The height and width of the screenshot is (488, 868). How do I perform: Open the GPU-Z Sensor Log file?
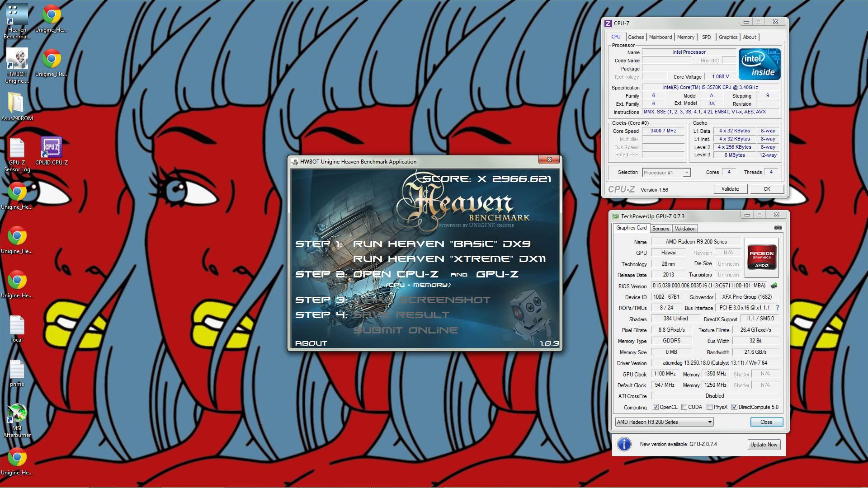click(17, 155)
